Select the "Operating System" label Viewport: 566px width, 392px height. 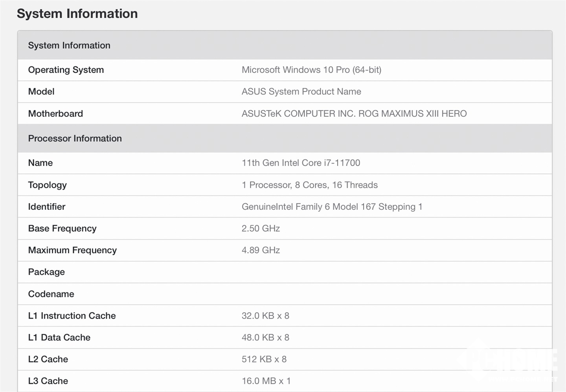[66, 70]
